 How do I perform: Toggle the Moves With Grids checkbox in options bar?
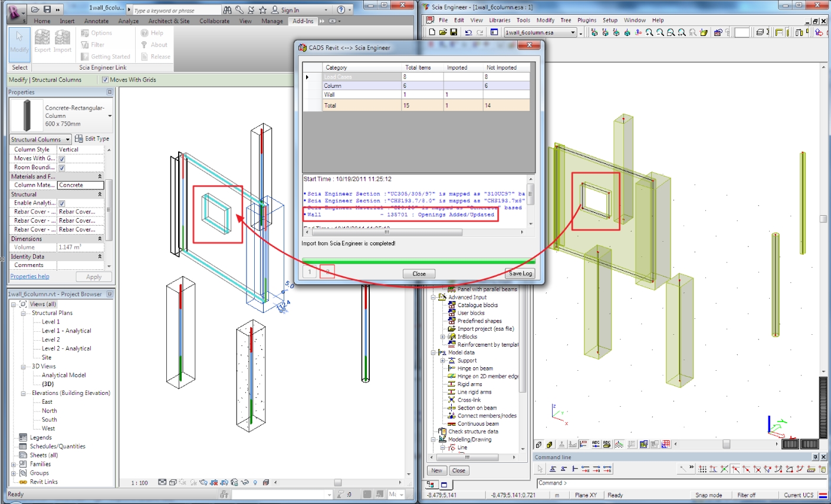pos(105,80)
